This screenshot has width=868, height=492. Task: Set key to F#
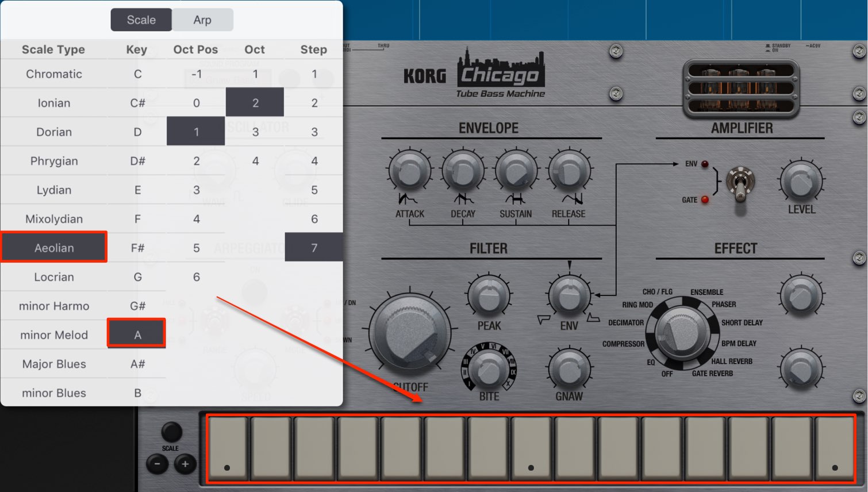137,248
